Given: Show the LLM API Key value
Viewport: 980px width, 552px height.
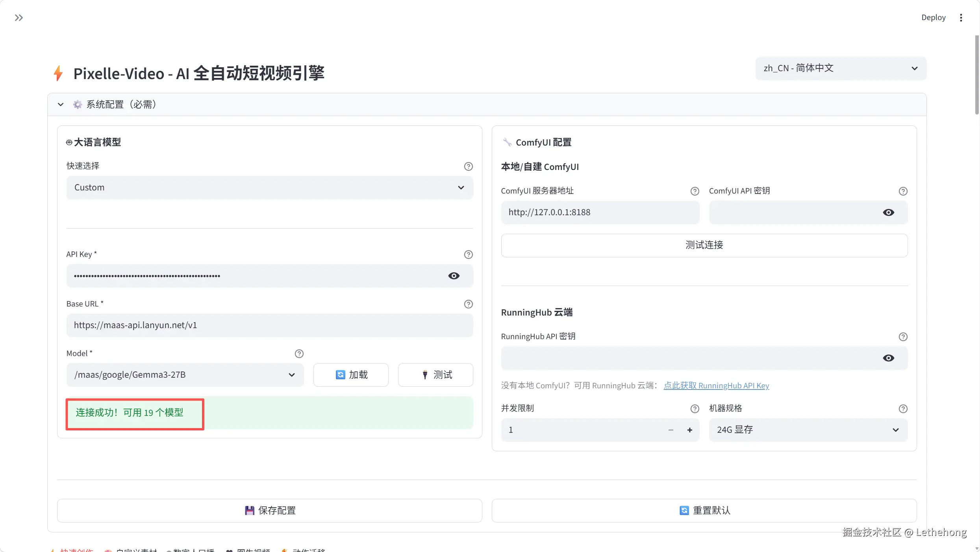Looking at the screenshot, I should tap(454, 276).
